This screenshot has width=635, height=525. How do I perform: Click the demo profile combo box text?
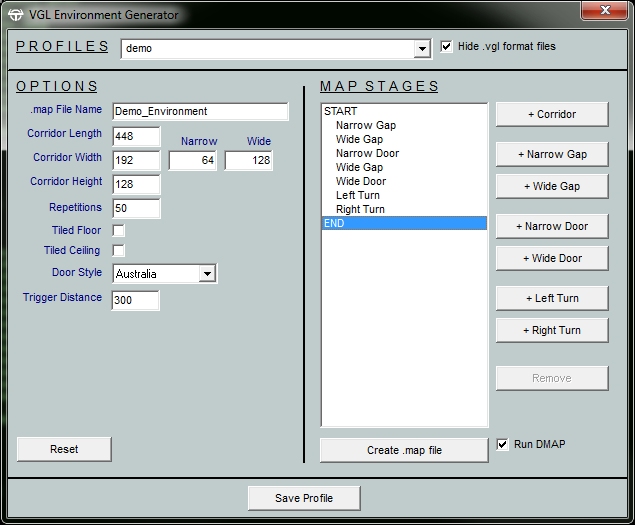click(x=139, y=48)
